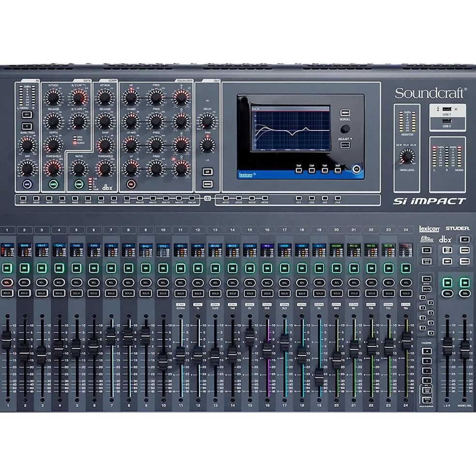Switch to fader layer A

point(427,351)
